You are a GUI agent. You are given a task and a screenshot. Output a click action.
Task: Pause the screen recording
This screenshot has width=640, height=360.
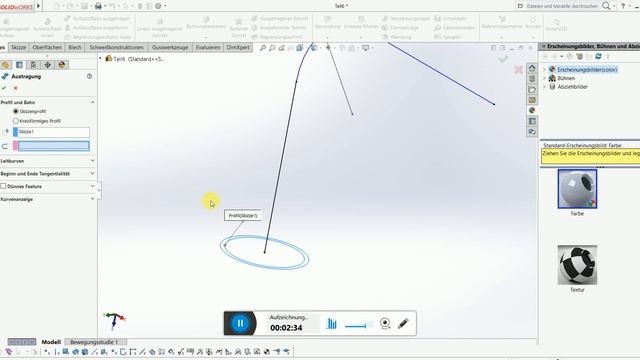240,323
